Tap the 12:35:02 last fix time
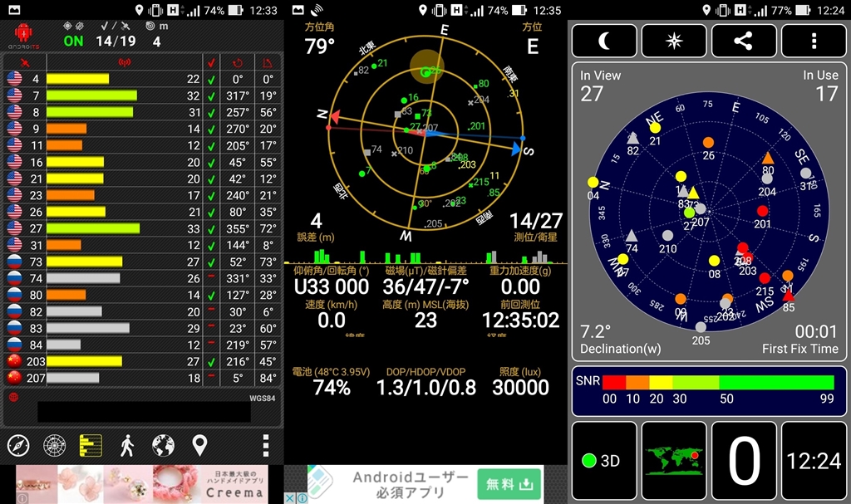 point(520,321)
